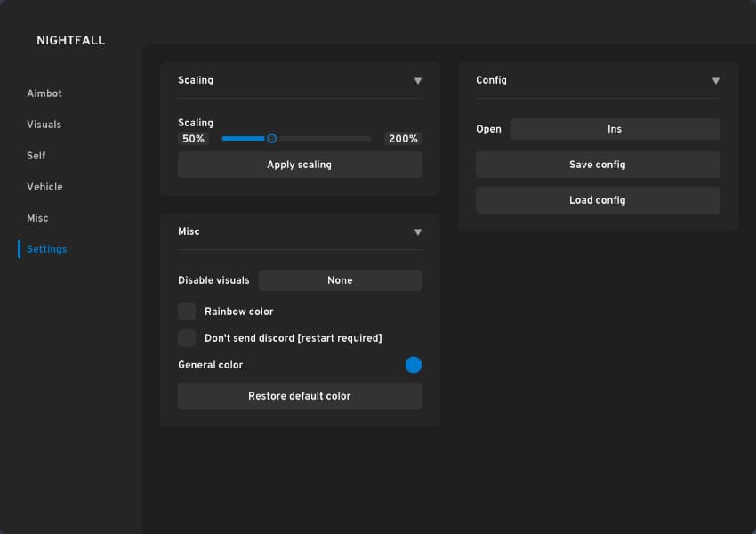Image resolution: width=756 pixels, height=534 pixels.
Task: Click the Load config button
Action: pos(598,200)
